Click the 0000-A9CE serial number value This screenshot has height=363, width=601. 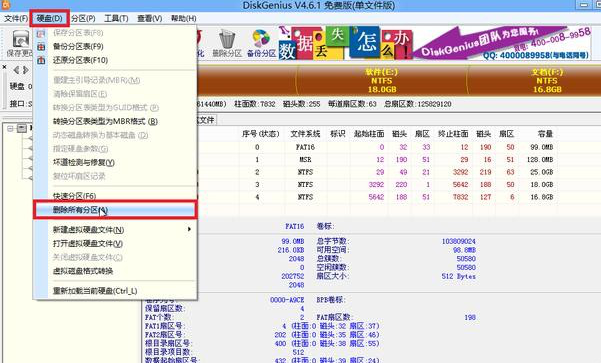tap(287, 300)
